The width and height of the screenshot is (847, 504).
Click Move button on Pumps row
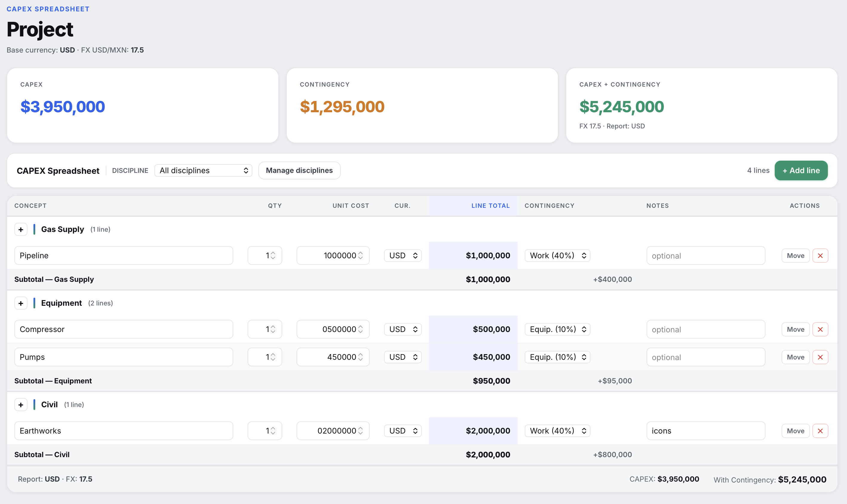pyautogui.click(x=795, y=357)
